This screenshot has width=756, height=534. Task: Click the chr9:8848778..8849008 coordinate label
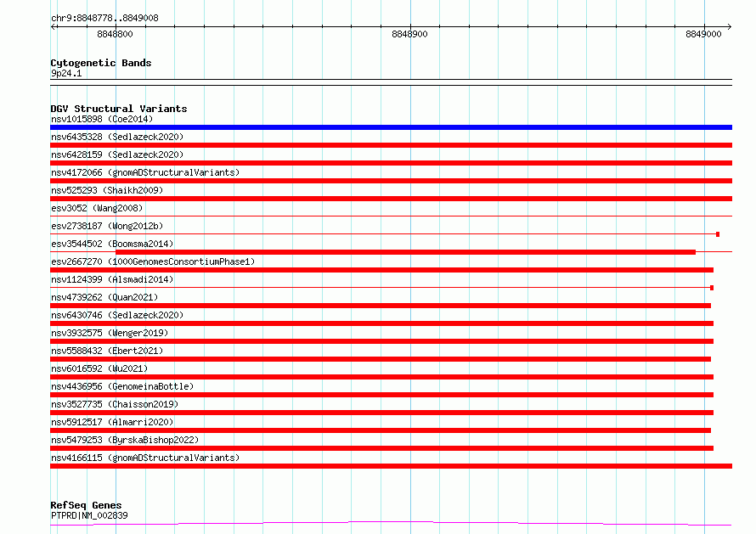(x=104, y=18)
